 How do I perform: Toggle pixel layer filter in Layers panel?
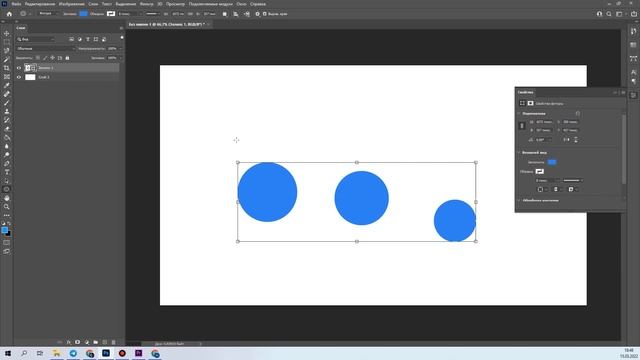71,39
